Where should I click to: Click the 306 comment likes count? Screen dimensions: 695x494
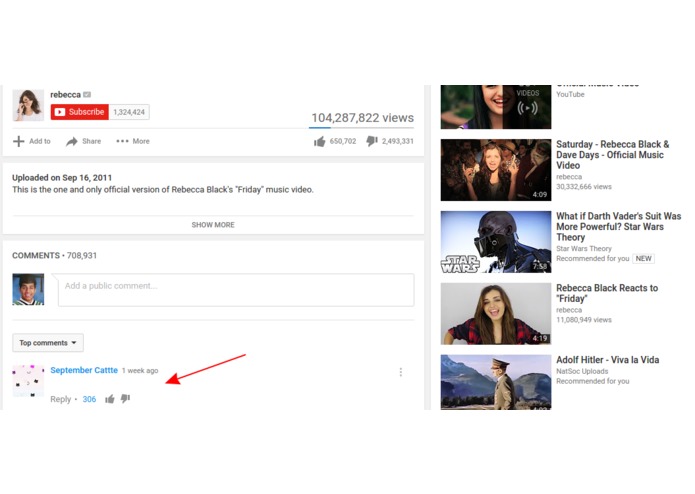point(89,399)
